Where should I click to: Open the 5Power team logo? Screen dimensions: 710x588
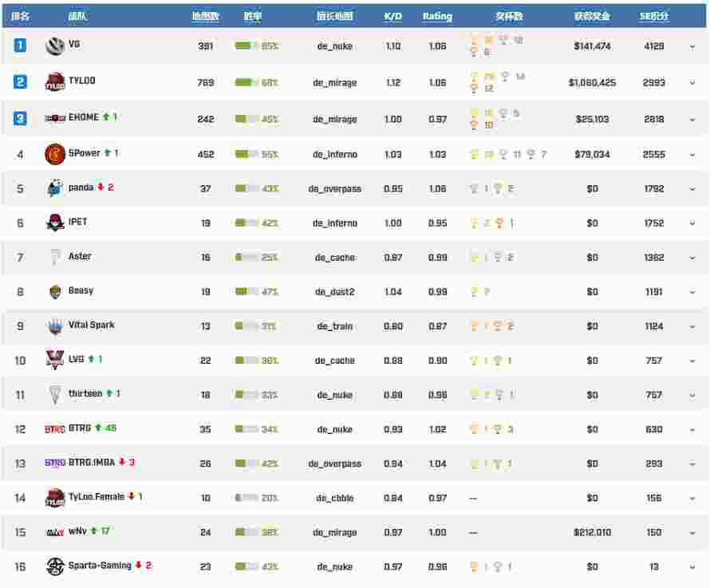[x=55, y=154]
